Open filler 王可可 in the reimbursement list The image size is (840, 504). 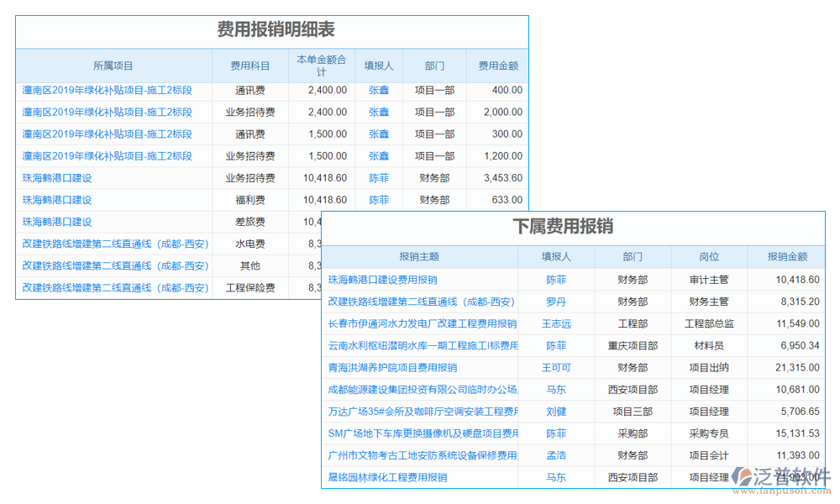tap(556, 367)
